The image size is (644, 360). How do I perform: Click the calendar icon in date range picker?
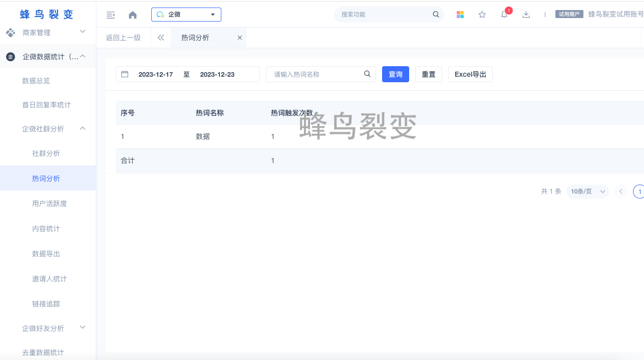click(x=125, y=74)
